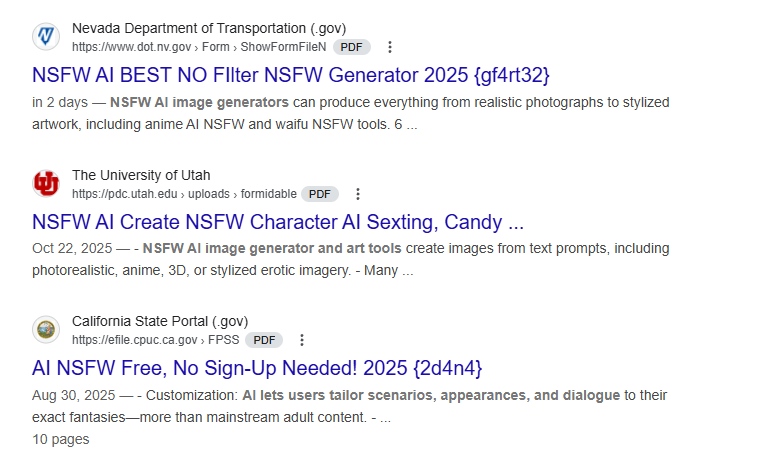Click the PDF badge on the pdc.utah.edu result
This screenshot has height=458, width=765.
pyautogui.click(x=319, y=194)
